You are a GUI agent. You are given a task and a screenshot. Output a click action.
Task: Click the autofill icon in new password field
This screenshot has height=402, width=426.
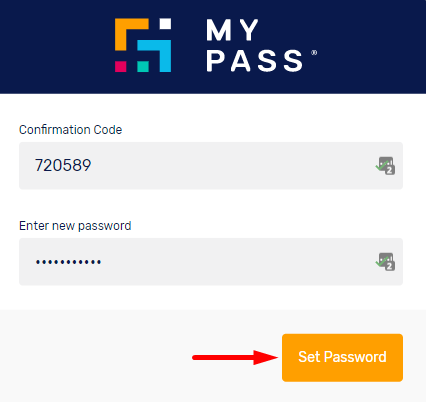[385, 262]
